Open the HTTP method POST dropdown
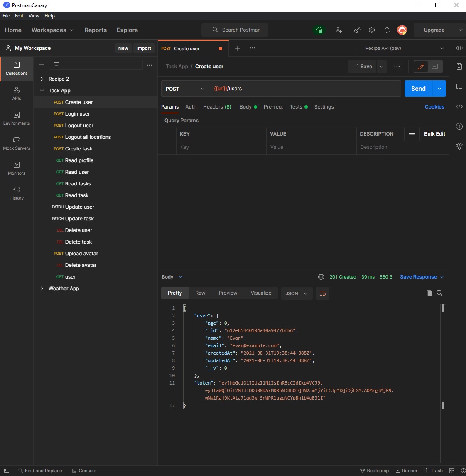Screen dimensions: 466x476 point(185,89)
